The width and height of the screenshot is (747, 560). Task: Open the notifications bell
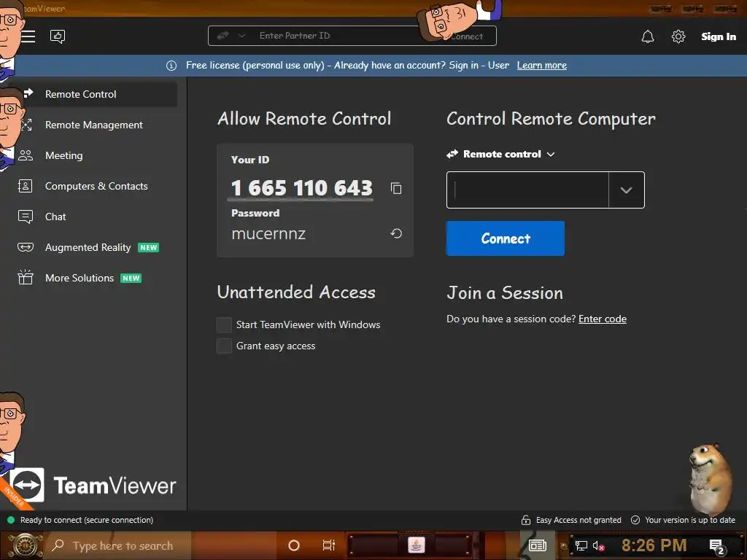[648, 36]
